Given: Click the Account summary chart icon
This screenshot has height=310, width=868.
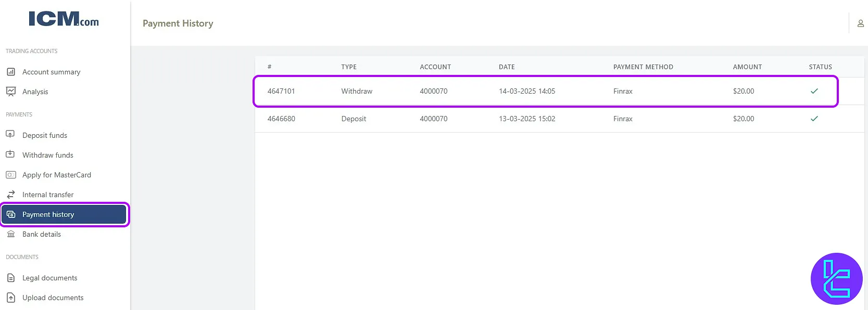Looking at the screenshot, I should coord(11,72).
